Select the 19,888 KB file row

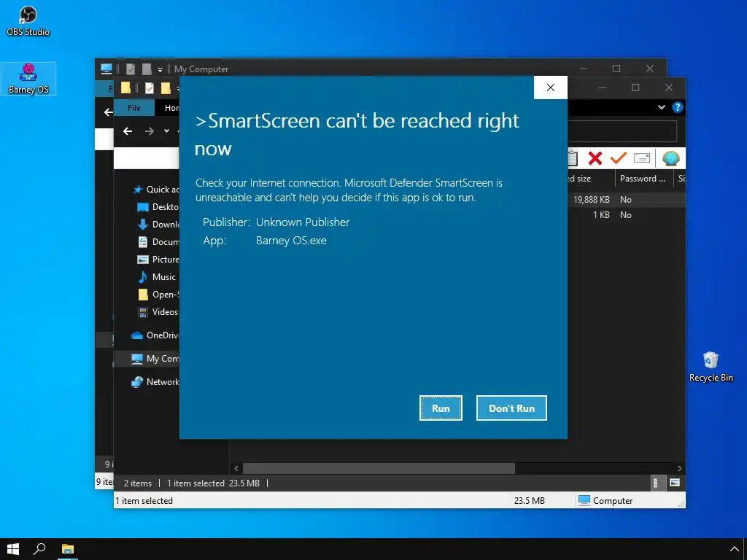tap(626, 200)
